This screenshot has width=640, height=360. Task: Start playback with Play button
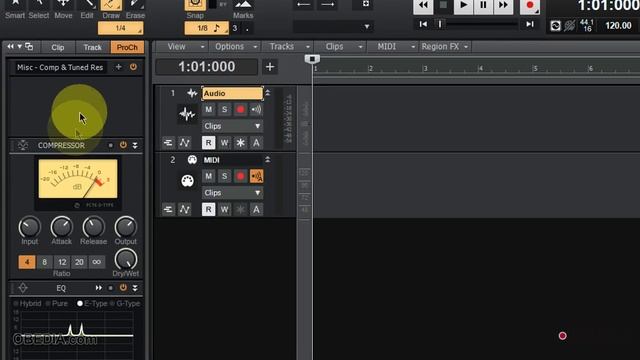(x=463, y=6)
